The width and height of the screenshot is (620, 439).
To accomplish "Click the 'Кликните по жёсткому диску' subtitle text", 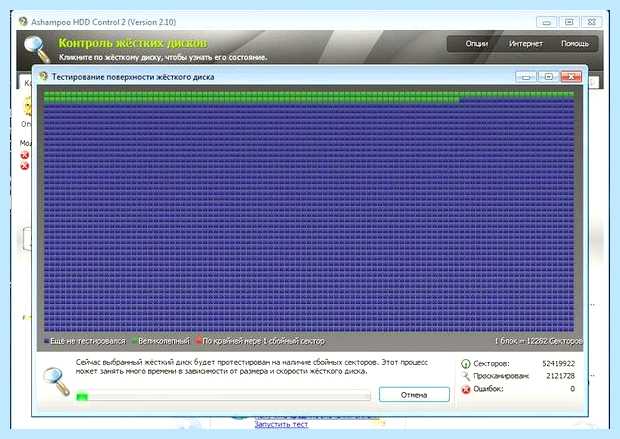I will [x=163, y=57].
